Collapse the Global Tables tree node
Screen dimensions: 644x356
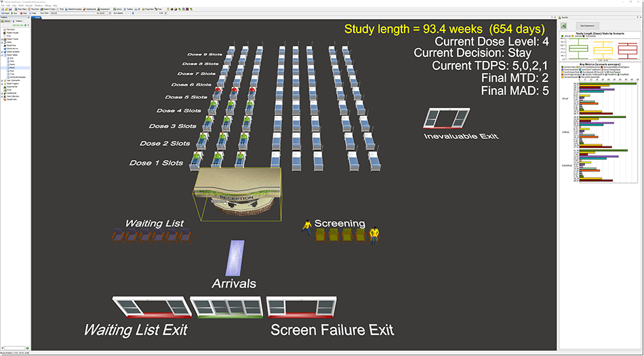click(1, 55)
